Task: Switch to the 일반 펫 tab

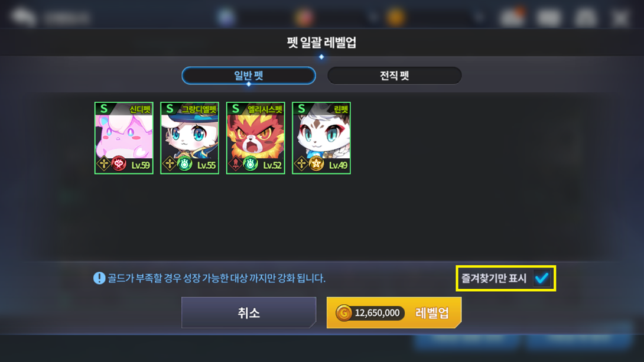Action: pyautogui.click(x=249, y=76)
